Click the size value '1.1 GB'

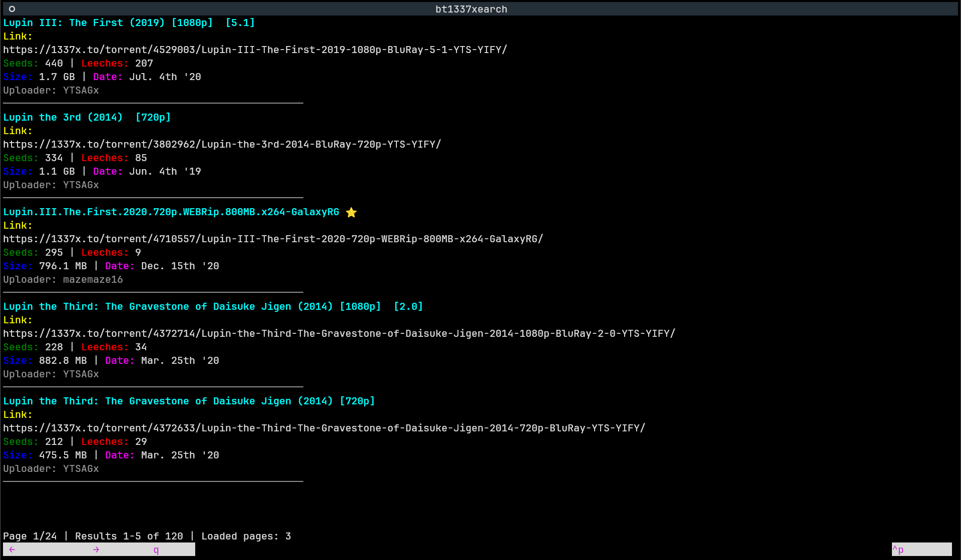[57, 171]
